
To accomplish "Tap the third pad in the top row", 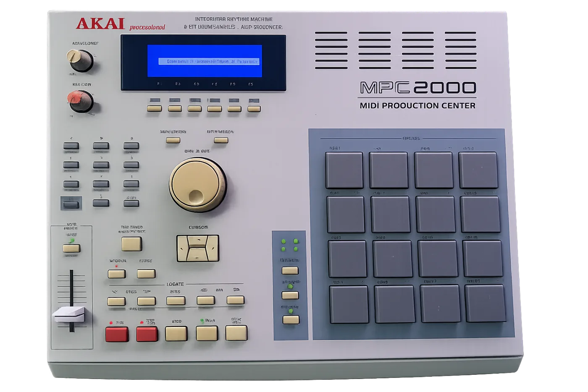I will click(x=433, y=170).
